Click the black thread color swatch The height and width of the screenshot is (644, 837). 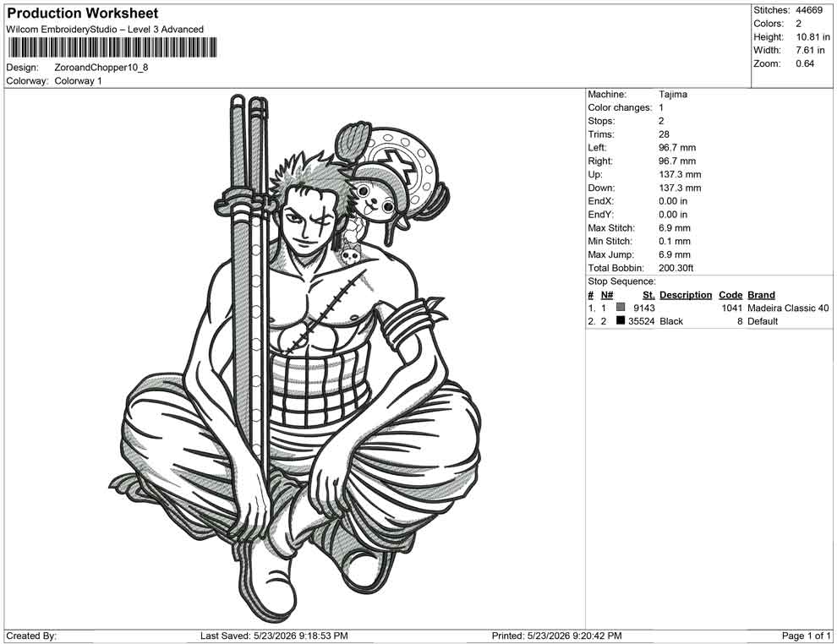point(621,320)
